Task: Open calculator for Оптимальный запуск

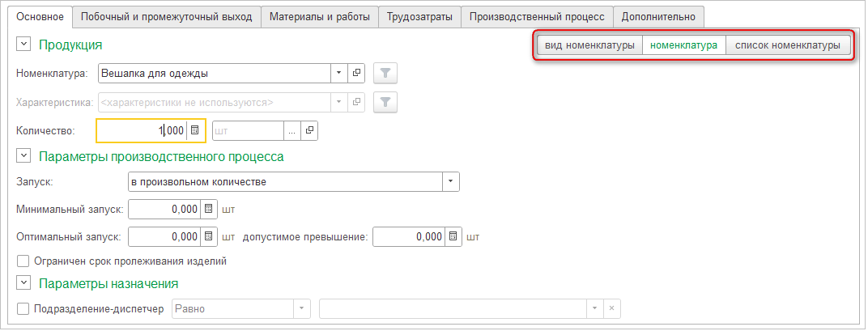Action: point(209,237)
